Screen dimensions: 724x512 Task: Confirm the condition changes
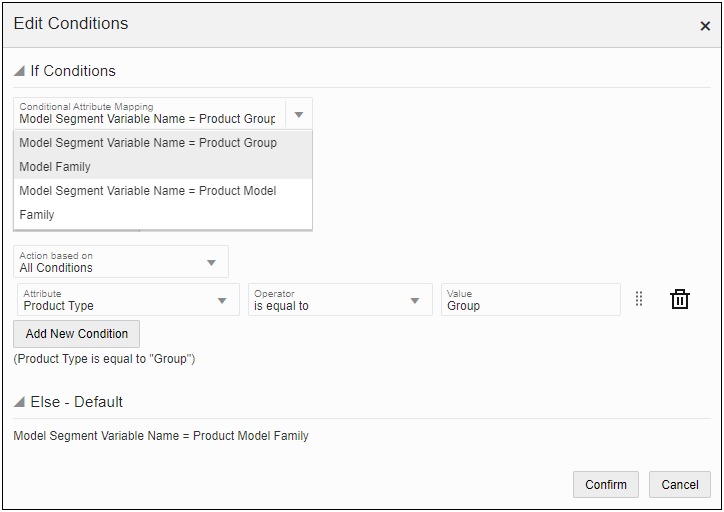pos(606,484)
